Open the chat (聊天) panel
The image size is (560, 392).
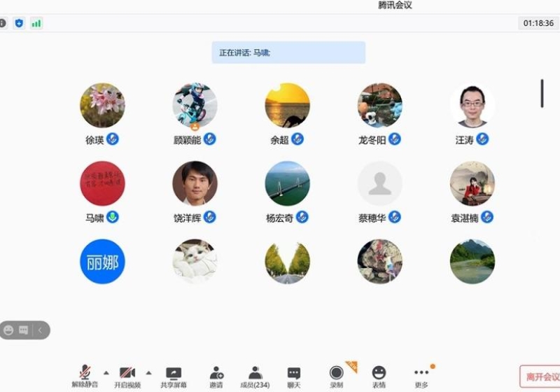(x=294, y=374)
